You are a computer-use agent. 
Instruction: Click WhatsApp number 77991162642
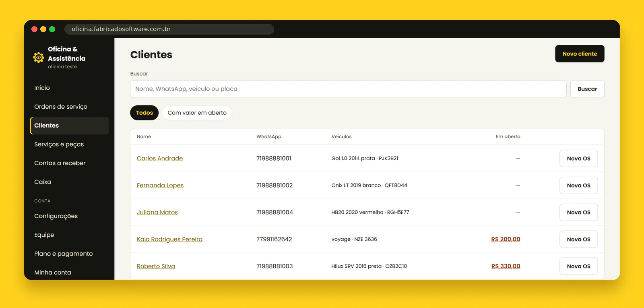coord(274,239)
